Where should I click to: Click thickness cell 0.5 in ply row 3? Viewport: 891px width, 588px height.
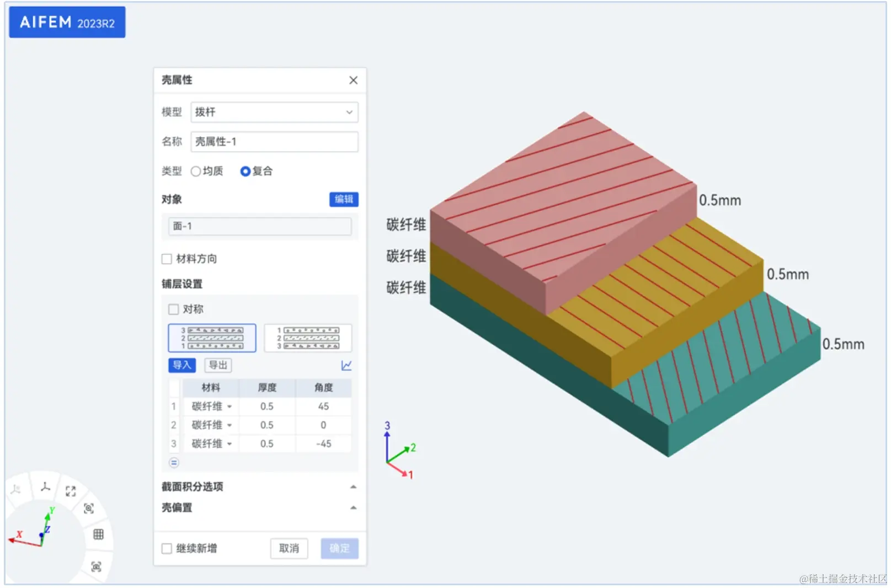(267, 444)
